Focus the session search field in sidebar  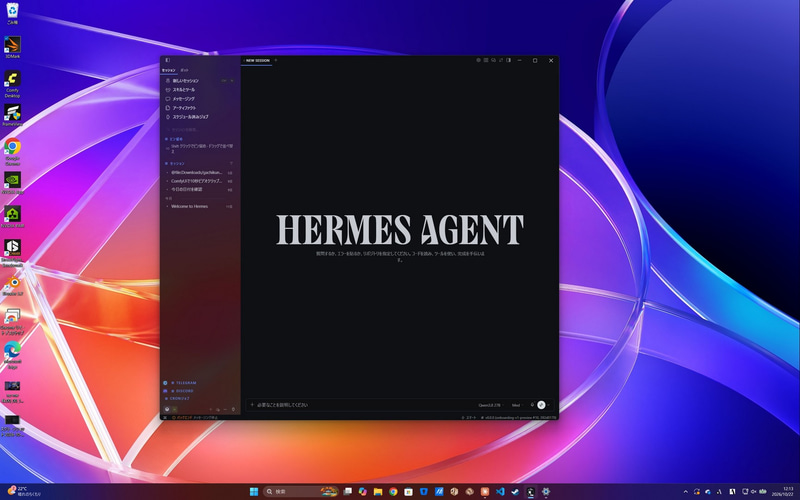(199, 129)
